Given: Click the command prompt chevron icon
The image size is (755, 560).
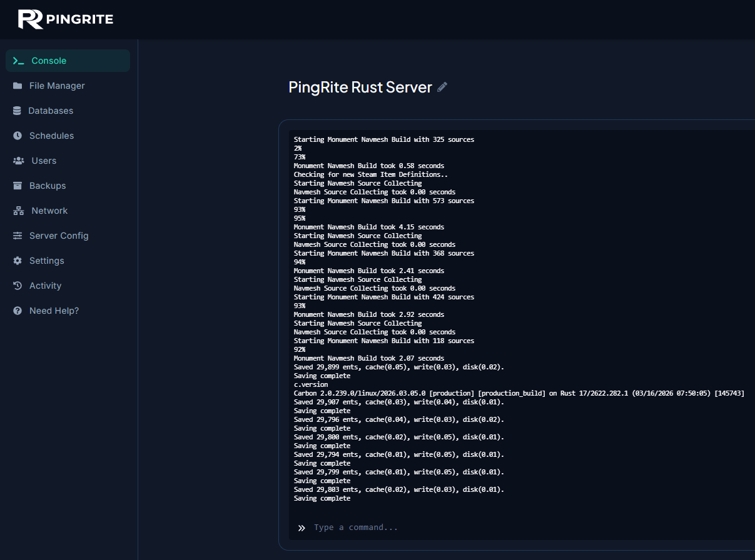Looking at the screenshot, I should coord(301,527).
